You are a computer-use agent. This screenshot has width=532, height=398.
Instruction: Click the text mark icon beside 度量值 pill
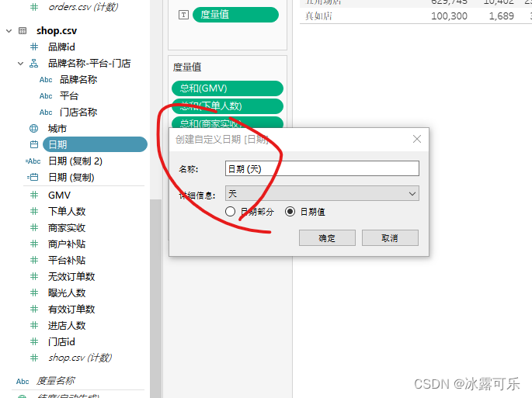(x=183, y=15)
